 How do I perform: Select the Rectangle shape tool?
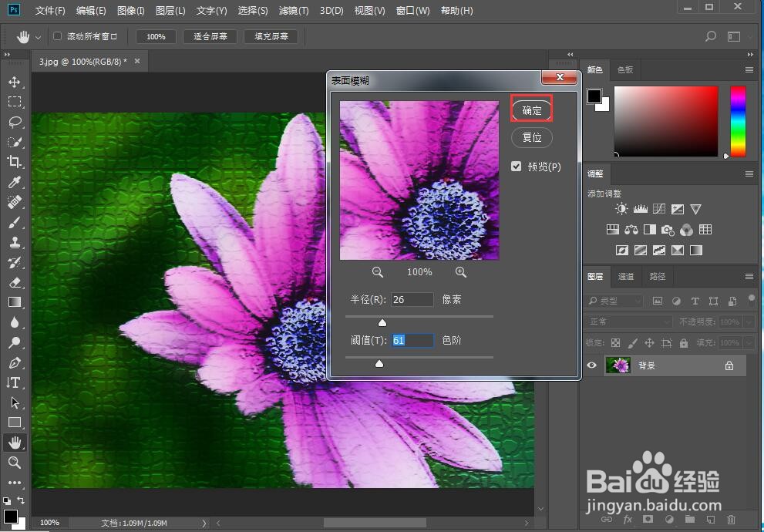(15, 423)
